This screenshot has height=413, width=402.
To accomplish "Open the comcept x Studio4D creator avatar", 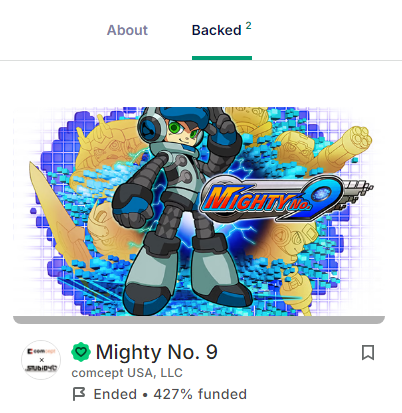I will point(41,360).
